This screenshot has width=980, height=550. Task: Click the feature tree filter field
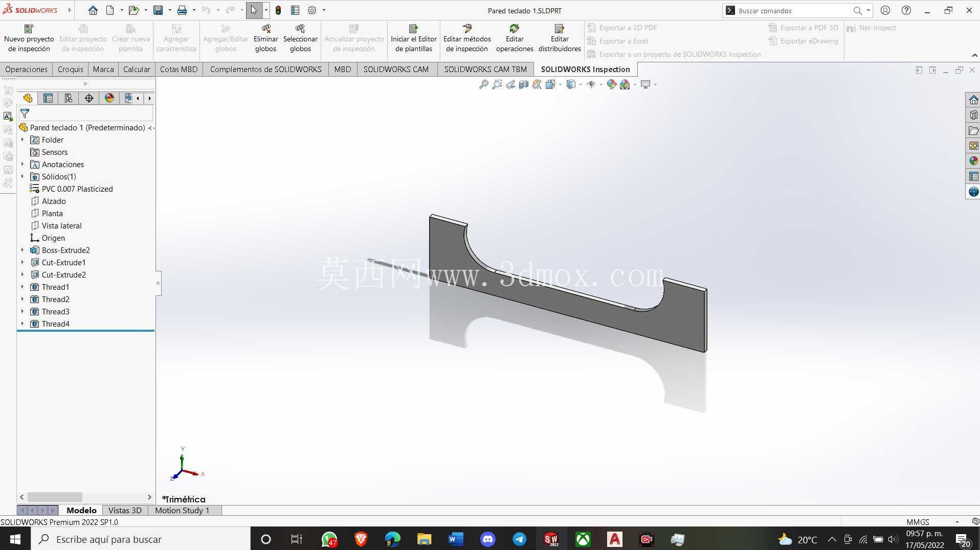86,113
